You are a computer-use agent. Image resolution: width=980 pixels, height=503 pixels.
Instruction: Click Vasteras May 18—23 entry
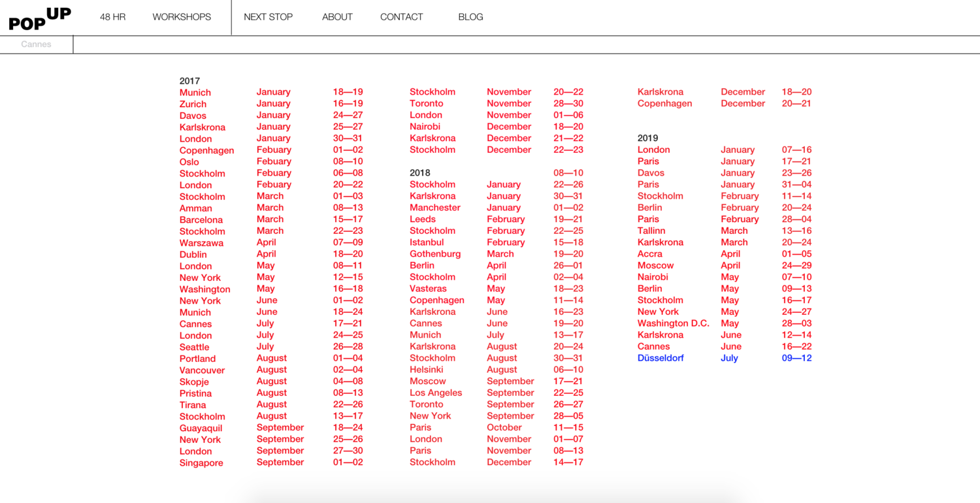(497, 289)
